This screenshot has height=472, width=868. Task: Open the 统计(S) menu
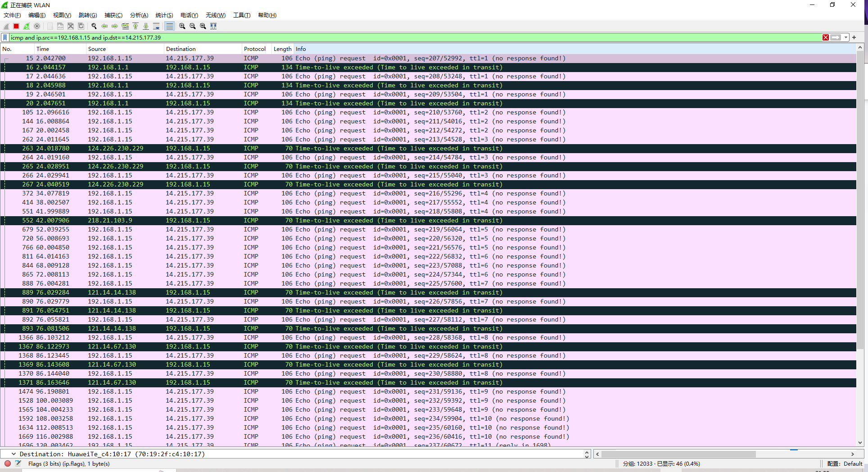click(x=164, y=15)
